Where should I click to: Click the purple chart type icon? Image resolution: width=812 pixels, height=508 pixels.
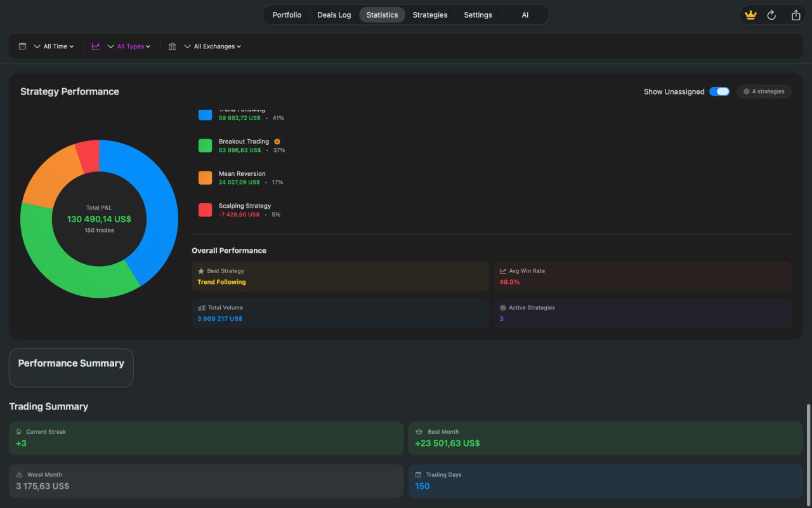click(x=96, y=46)
